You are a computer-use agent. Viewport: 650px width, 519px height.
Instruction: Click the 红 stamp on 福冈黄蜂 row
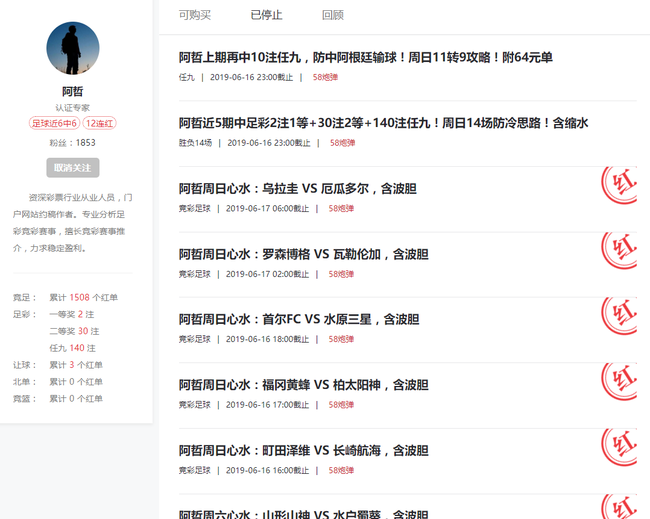[x=619, y=381]
